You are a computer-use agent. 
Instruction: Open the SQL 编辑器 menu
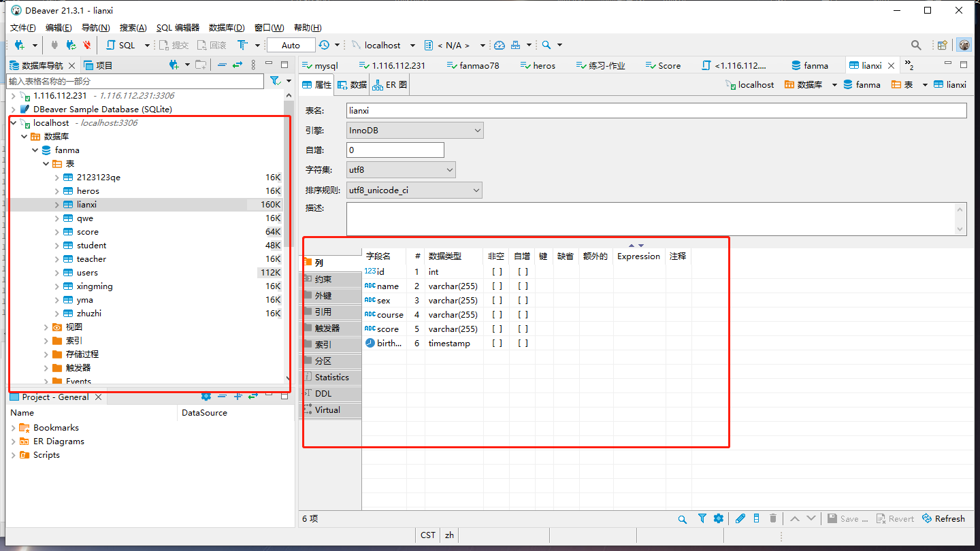(178, 27)
